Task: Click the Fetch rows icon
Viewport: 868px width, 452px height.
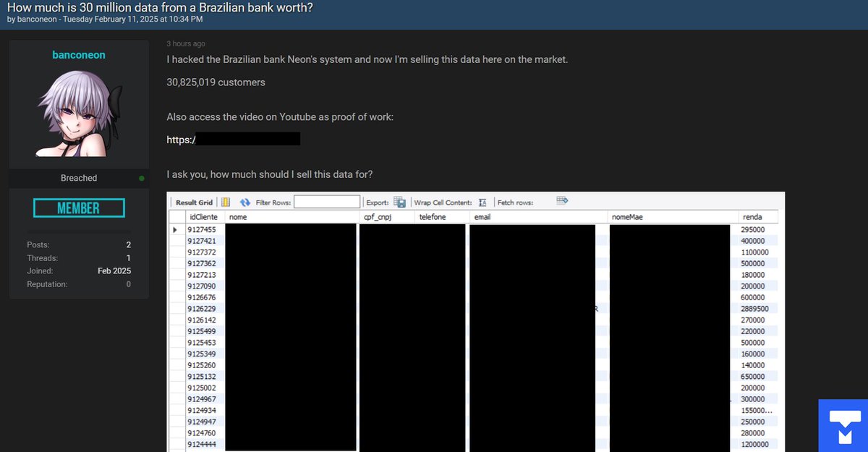Action: (x=562, y=201)
